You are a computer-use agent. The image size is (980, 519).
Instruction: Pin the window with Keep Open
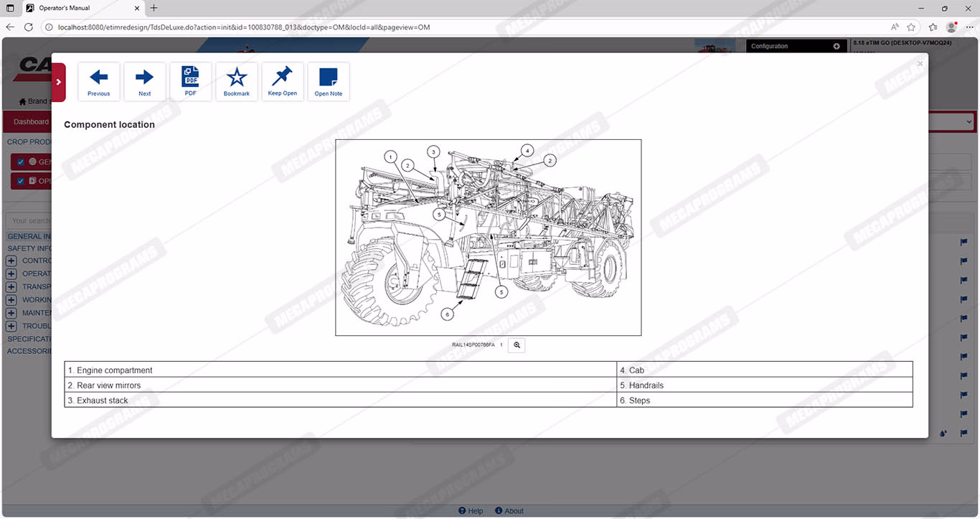(x=283, y=82)
